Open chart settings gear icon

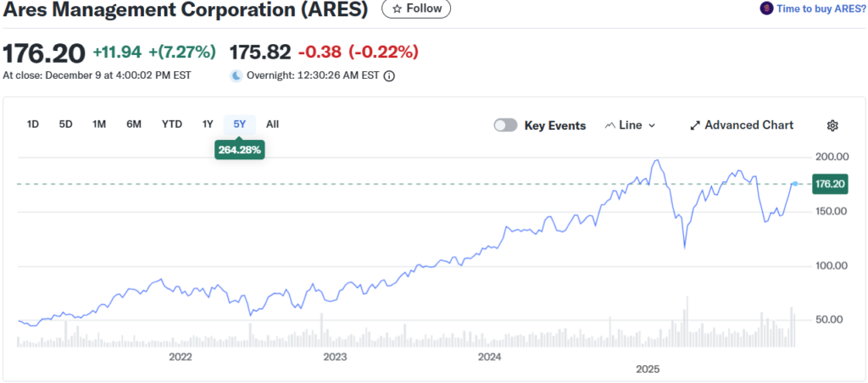point(832,125)
